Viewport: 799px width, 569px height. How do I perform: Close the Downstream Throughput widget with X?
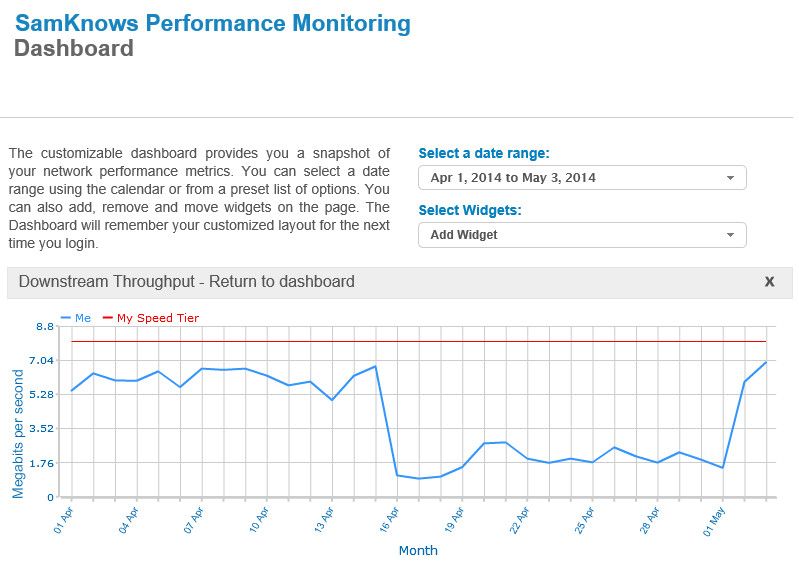click(769, 282)
